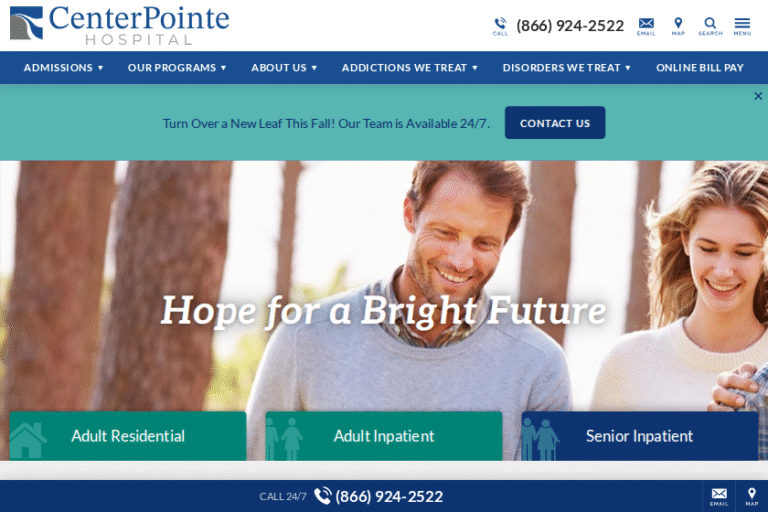This screenshot has height=512, width=768.
Task: Open Addictions We Treat menu
Action: click(x=409, y=68)
